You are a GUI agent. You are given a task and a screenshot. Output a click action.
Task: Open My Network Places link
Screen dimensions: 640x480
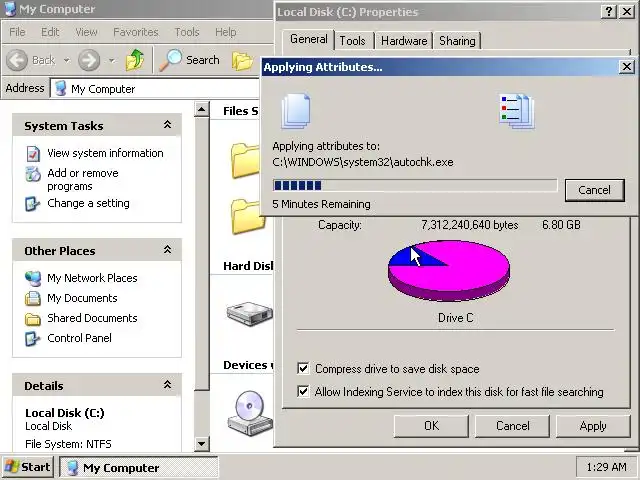(x=92, y=278)
